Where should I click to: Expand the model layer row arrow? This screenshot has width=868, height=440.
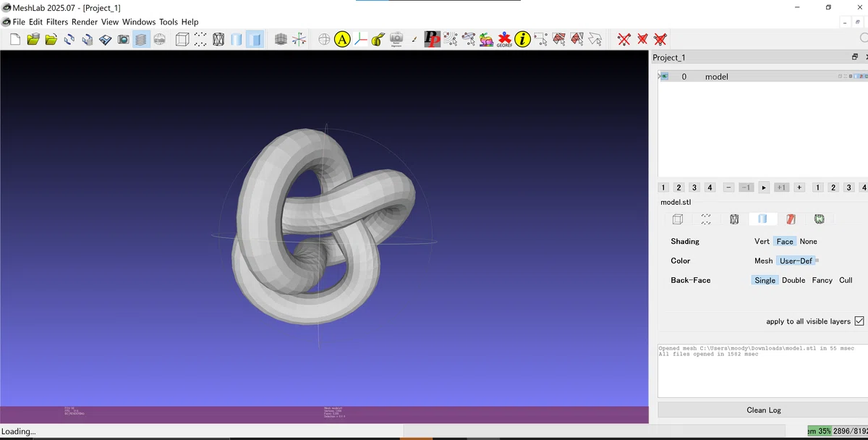click(x=659, y=76)
